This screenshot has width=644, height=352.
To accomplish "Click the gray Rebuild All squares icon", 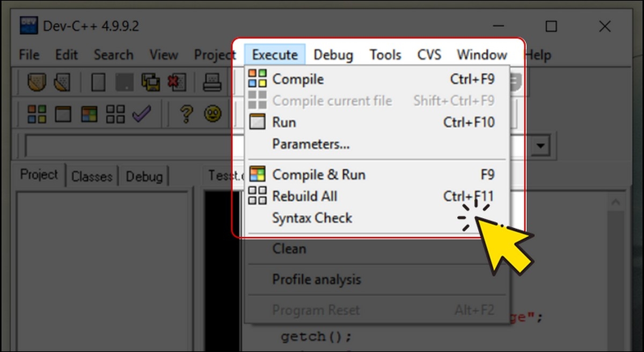I will point(115,114).
